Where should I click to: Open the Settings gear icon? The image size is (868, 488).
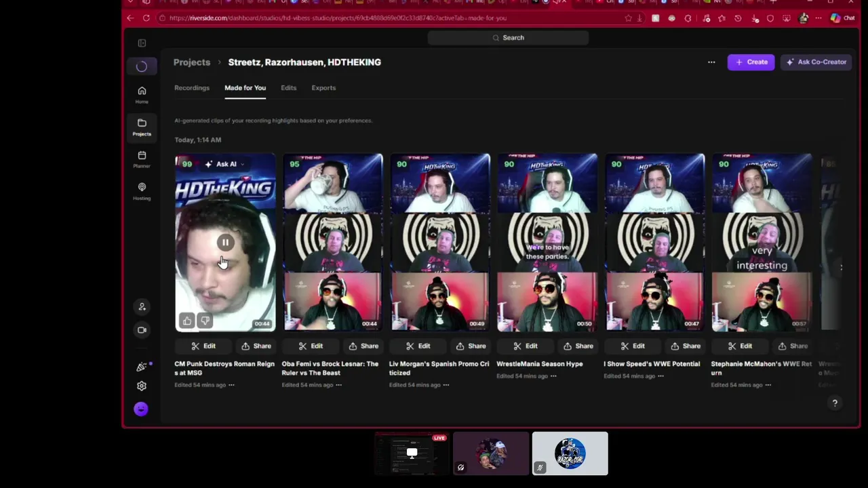[142, 386]
